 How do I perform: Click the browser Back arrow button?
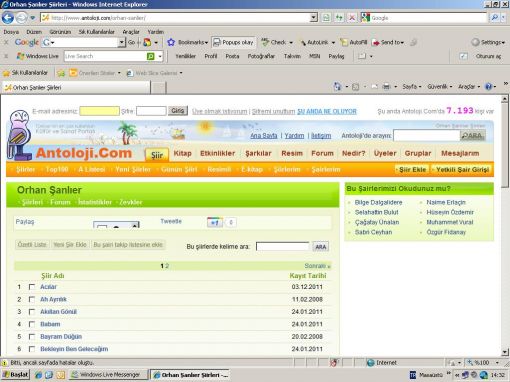(x=8, y=18)
